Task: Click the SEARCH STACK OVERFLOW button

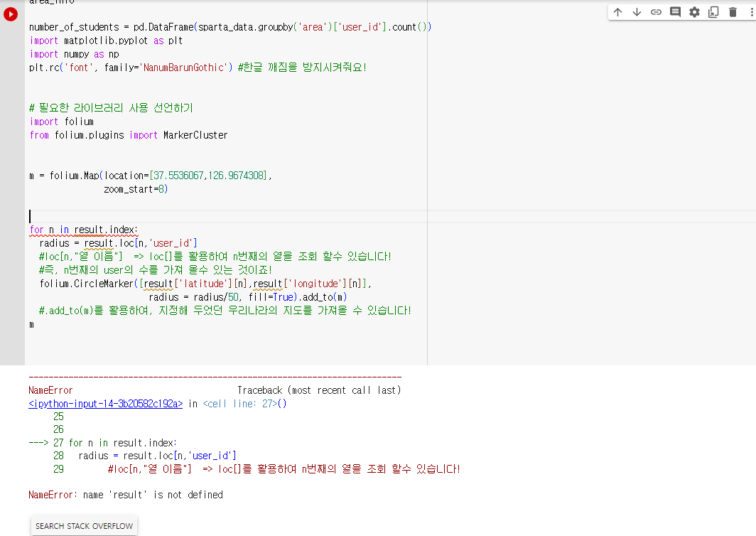Action: click(x=84, y=526)
